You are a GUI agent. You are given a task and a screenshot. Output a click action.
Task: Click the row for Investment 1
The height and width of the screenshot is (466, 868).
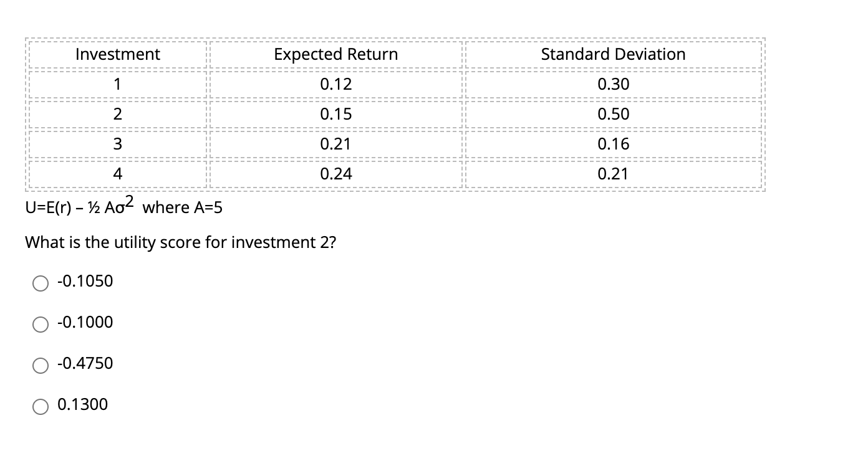pos(117,84)
